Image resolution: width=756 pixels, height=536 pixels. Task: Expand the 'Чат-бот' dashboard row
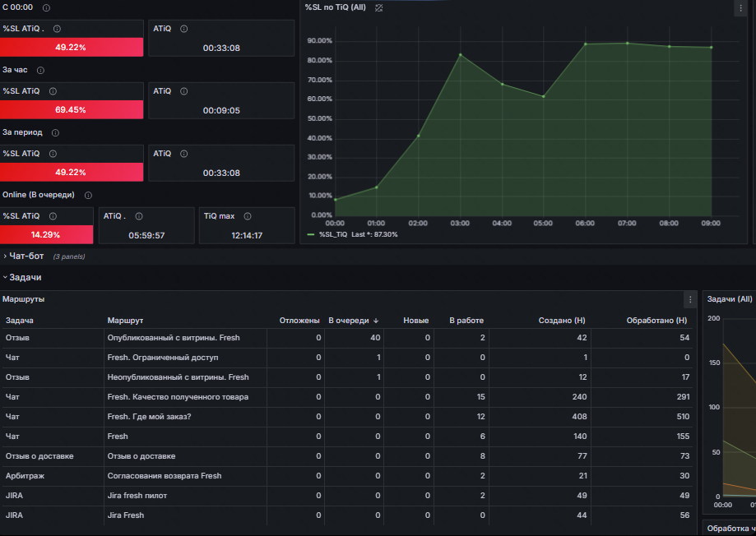tap(26, 256)
